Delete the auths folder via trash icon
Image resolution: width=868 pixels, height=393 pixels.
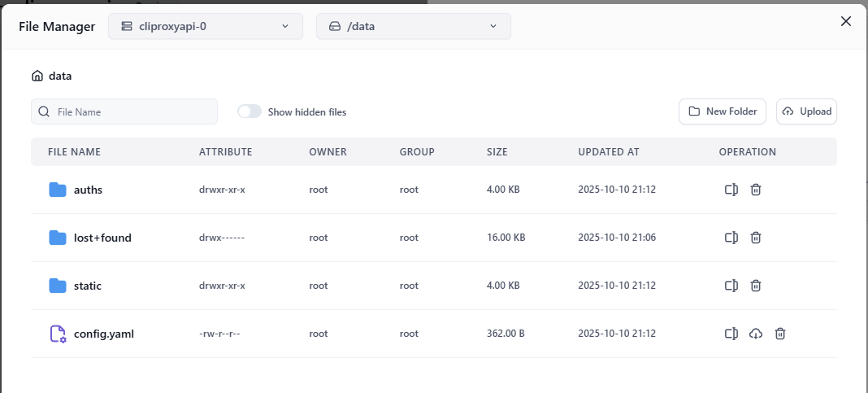(x=755, y=190)
